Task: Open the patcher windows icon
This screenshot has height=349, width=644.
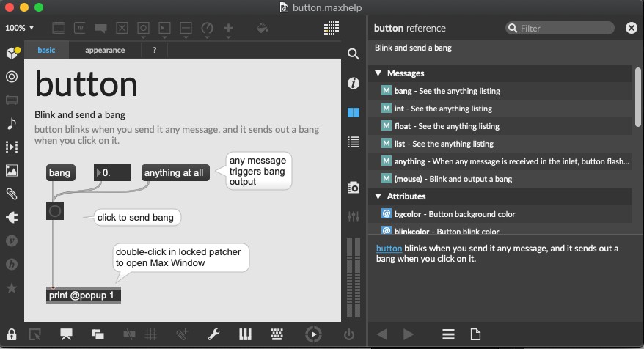Action: [x=98, y=334]
